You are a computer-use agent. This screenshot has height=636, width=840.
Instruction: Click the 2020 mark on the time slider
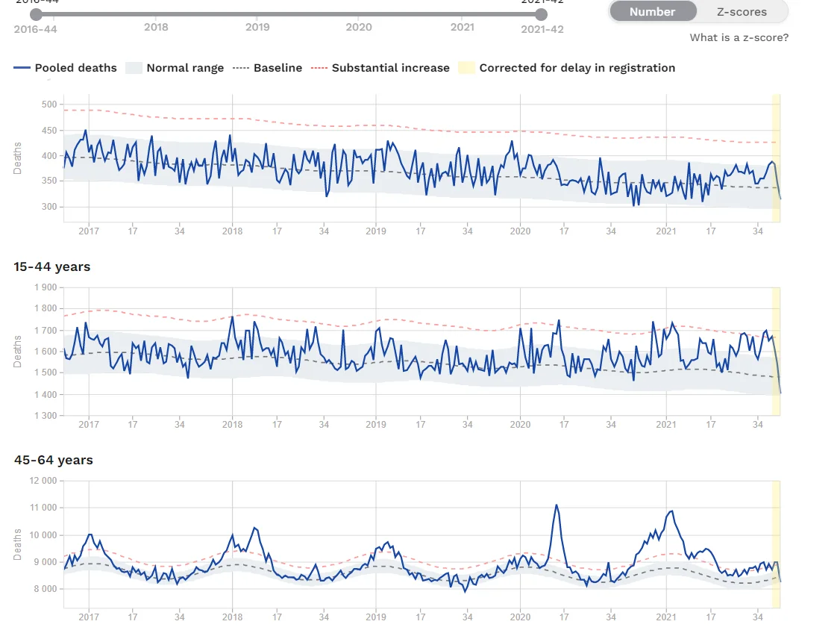click(x=359, y=27)
